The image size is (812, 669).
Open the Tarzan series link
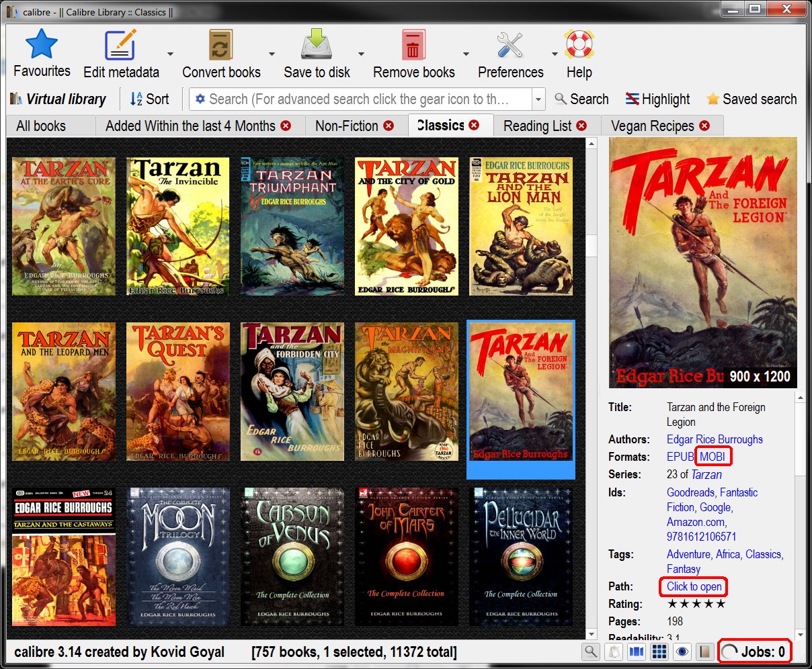706,474
